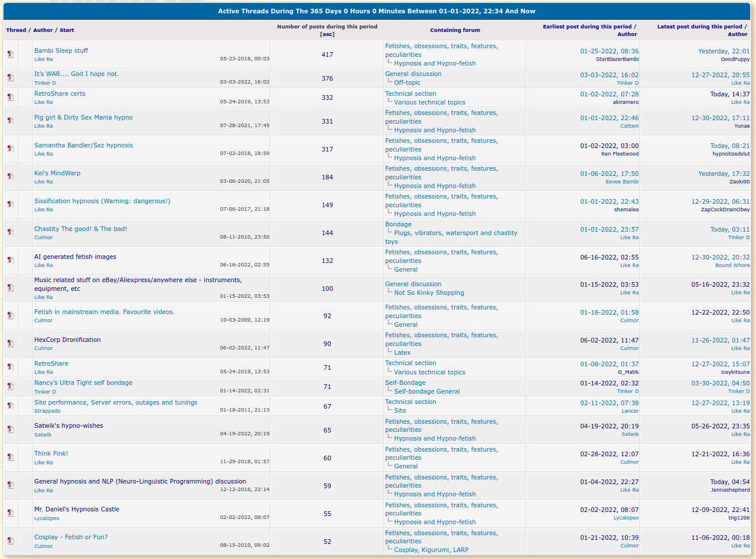Go to the Not So Kinky Shopping forum
The width and height of the screenshot is (756, 559).
pos(429,293)
